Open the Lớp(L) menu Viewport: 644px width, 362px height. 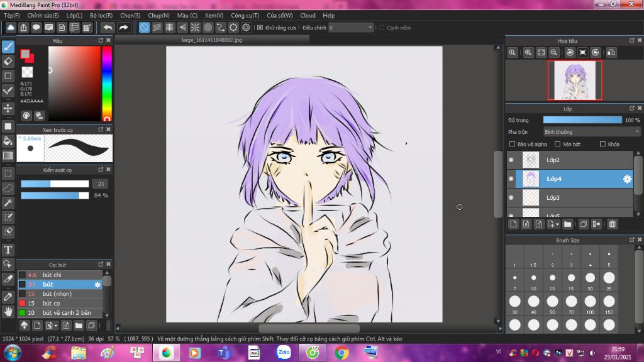[x=74, y=16]
